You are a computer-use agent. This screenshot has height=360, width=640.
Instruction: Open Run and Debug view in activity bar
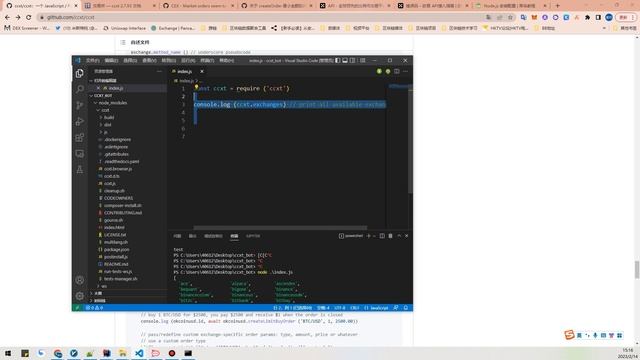click(x=80, y=121)
